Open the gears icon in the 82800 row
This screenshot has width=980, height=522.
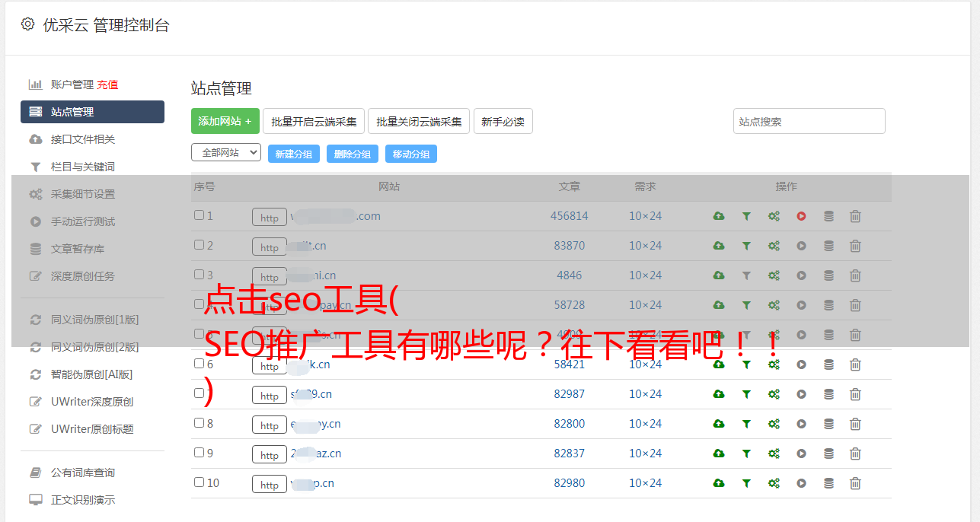click(774, 424)
